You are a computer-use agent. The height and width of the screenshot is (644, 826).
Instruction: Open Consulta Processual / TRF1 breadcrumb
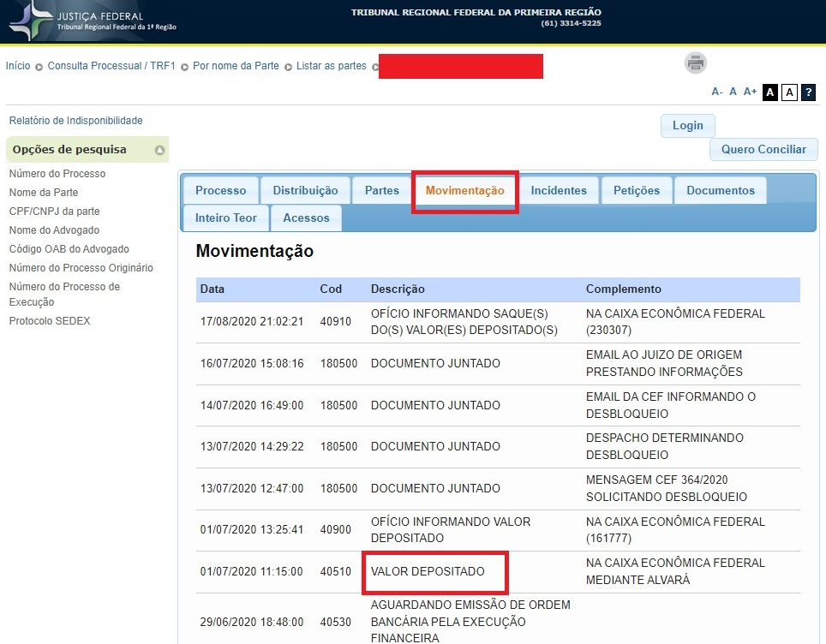click(111, 66)
